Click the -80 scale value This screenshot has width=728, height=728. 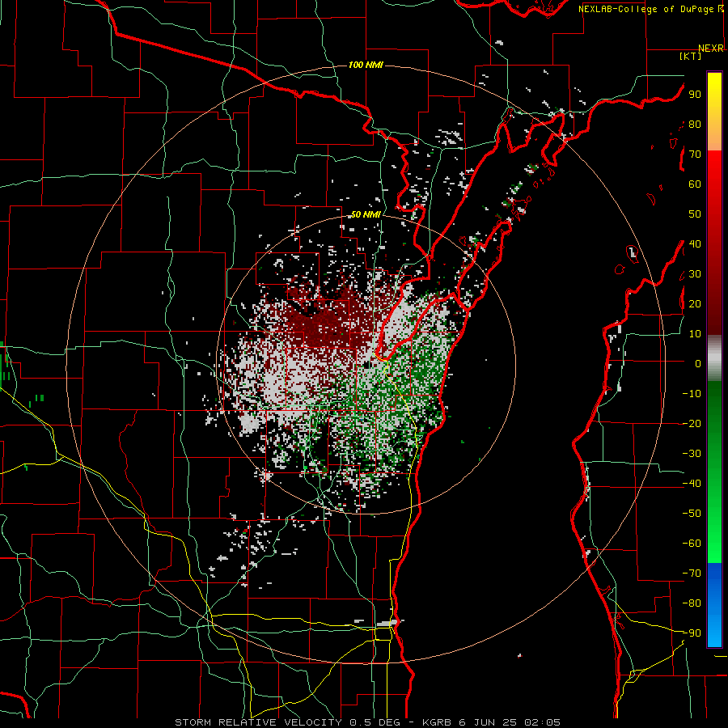click(692, 603)
